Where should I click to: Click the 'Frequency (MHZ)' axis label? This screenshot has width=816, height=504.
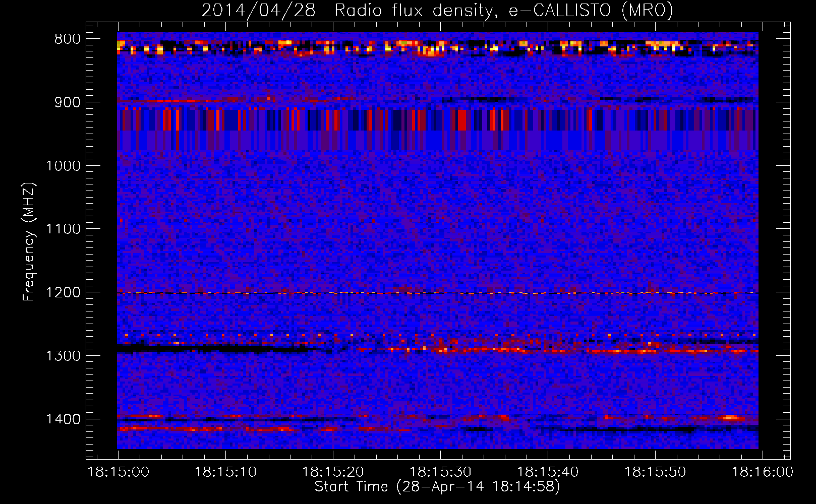point(29,242)
